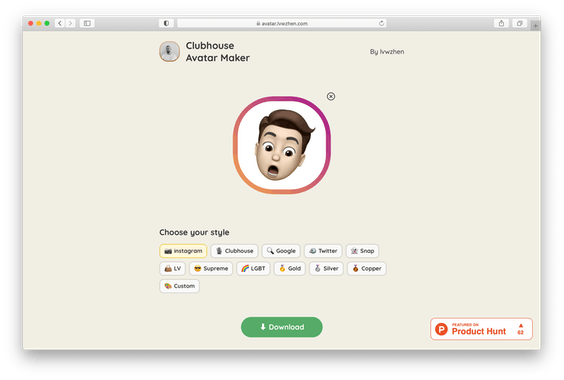
Task: Open the Product Hunt featured badge
Action: pyautogui.click(x=481, y=329)
